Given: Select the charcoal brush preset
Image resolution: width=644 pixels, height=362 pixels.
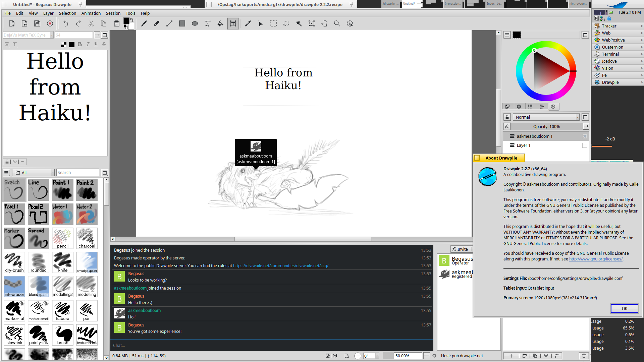Looking at the screenshot, I should click(87, 238).
